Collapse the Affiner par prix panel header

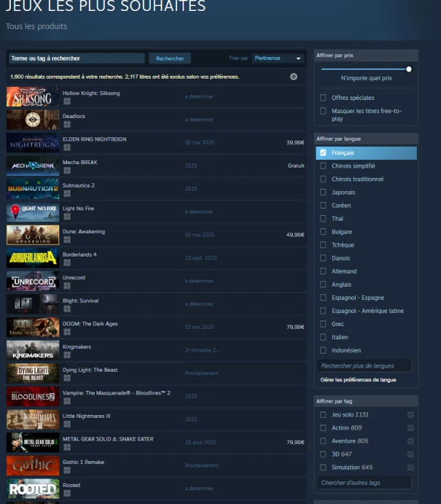[366, 55]
